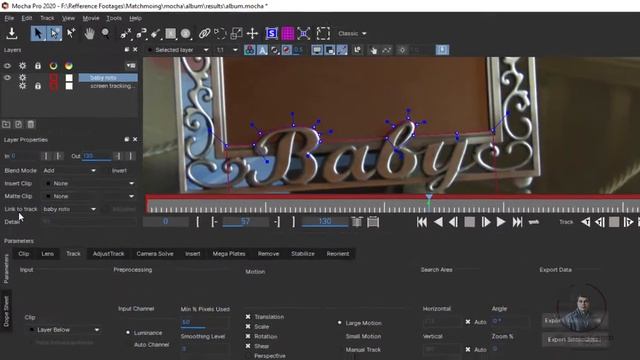Open the Selected layer view dropdown
The height and width of the screenshot is (360, 640).
pos(179,50)
